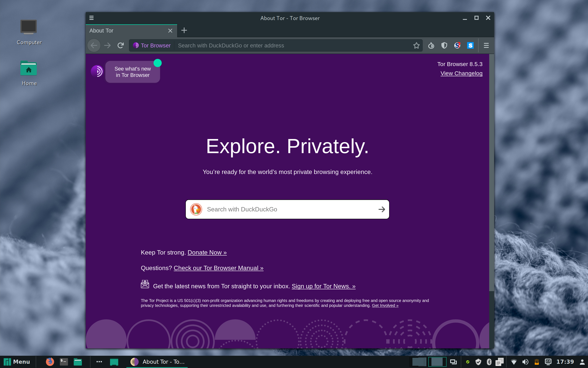Open the Wi-Fi network tray icon
This screenshot has width=588, height=368.
pyautogui.click(x=514, y=362)
